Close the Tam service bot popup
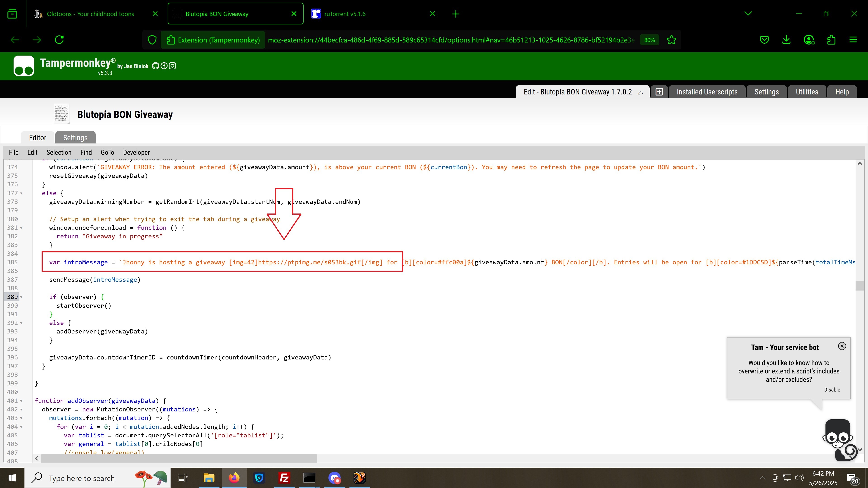868x488 pixels. click(842, 346)
